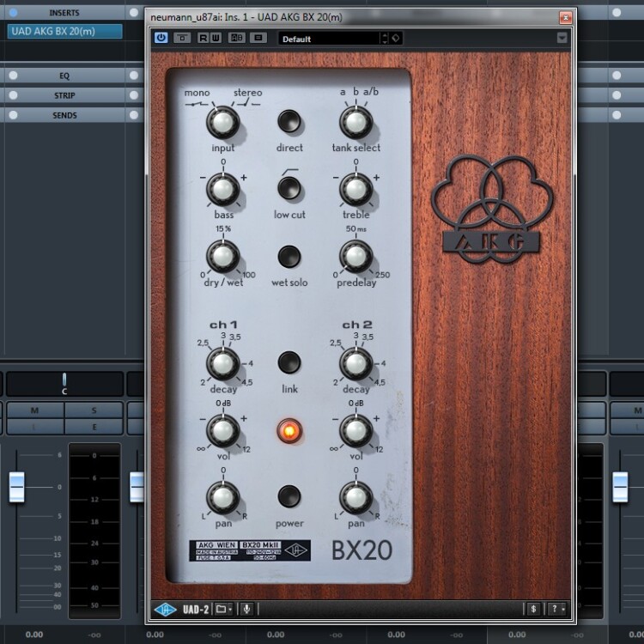Viewport: 644px width, 644px height.
Task: Click the large BX20 model text
Action: [361, 550]
